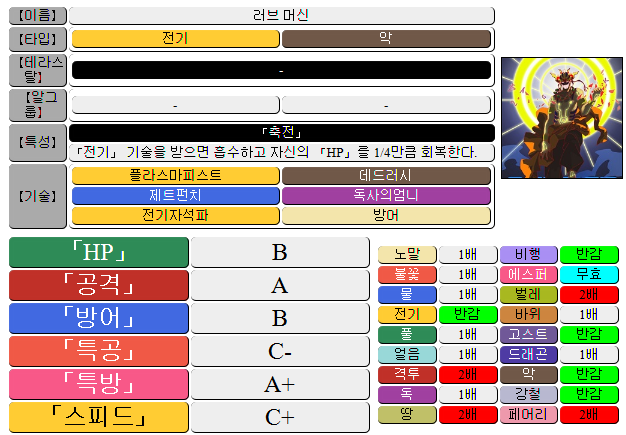Click the 에스퍼 type chip
Screen dimensions: 626x435
click(x=528, y=274)
